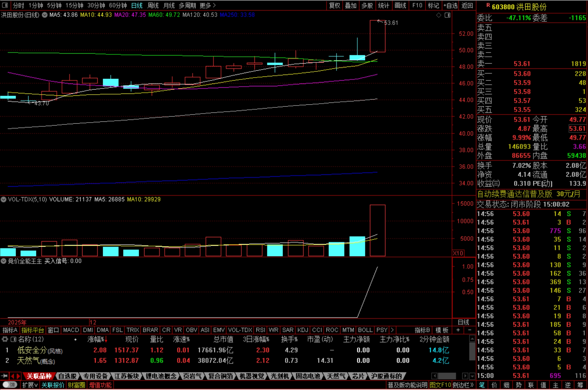This screenshot has width=588, height=390.
Task: Click the diamond icon at chart top-right
Action: coord(439,15)
